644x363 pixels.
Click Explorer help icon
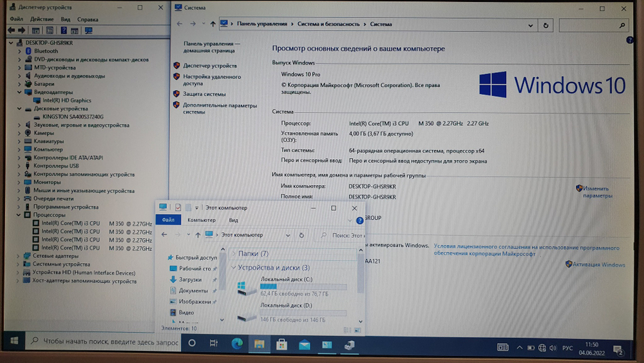[x=360, y=221]
